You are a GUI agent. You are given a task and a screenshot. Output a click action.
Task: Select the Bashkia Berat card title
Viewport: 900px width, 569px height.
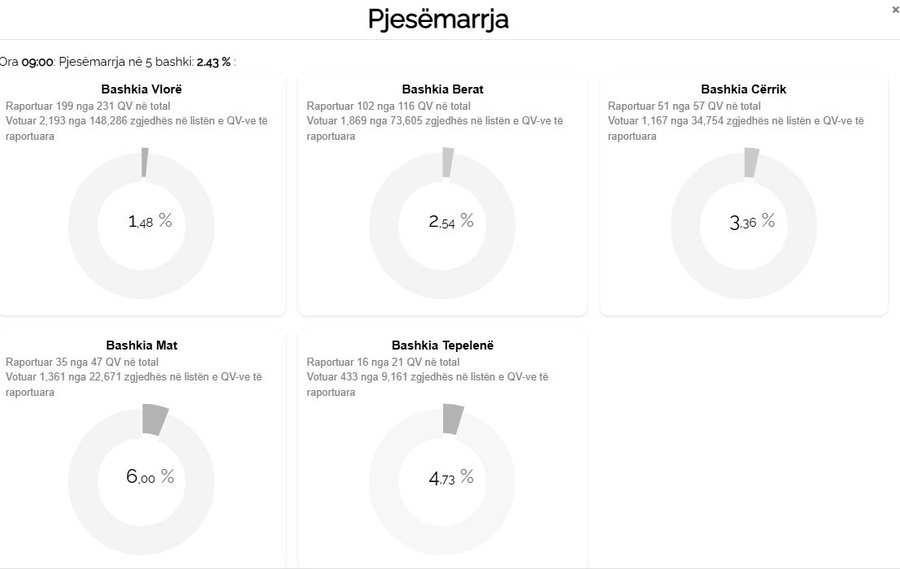pyautogui.click(x=442, y=89)
